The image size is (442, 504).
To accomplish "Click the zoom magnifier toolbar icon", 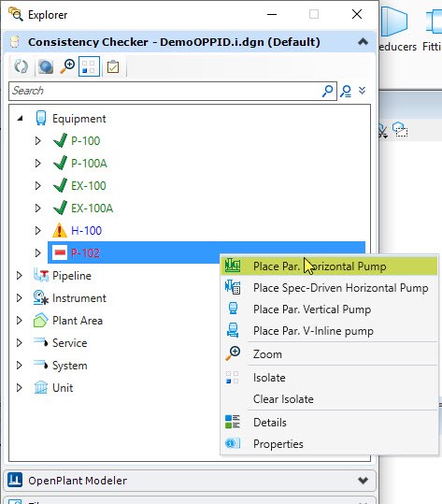I will tap(67, 66).
